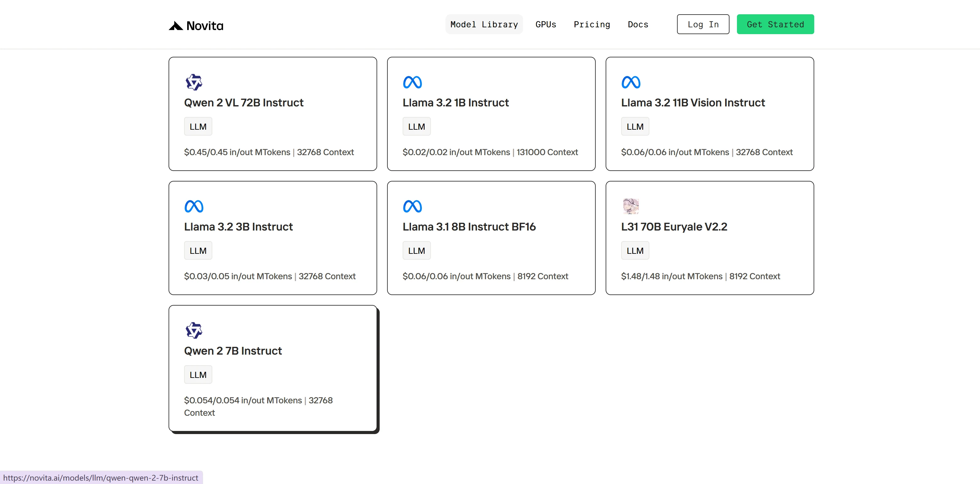Click the green Get Started button
Viewport: 980px width, 484px height.
[x=775, y=24]
